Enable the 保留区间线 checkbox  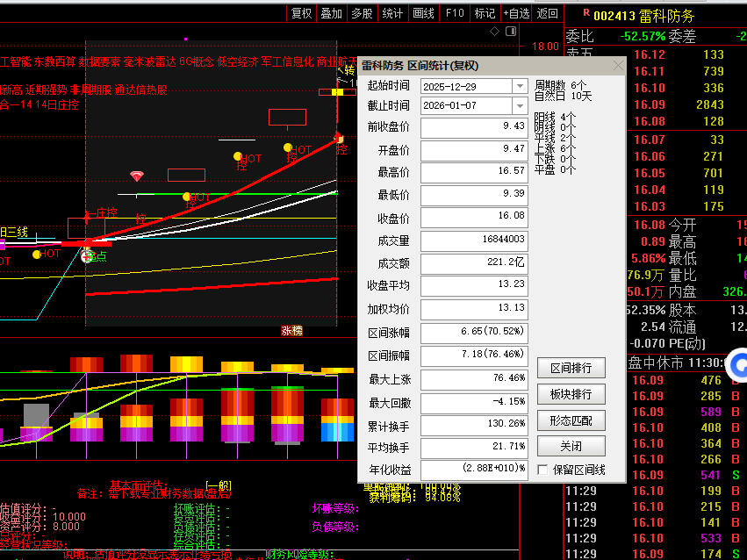(542, 470)
